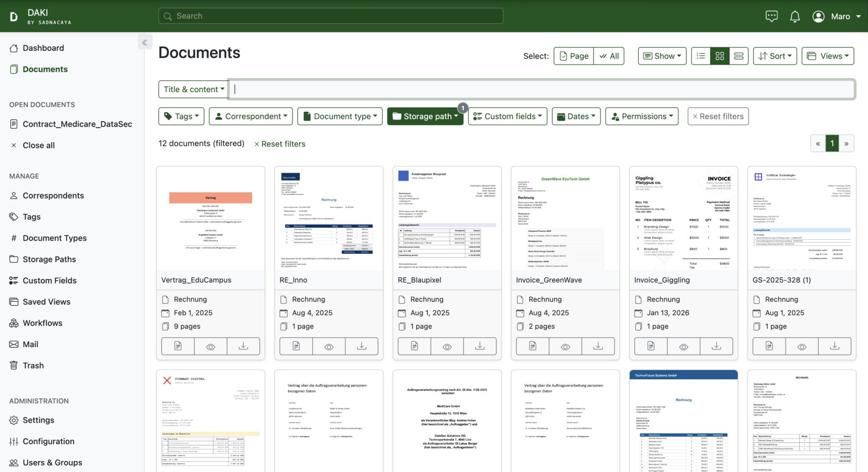Switch to the table list view
The image size is (868, 472).
(701, 56)
